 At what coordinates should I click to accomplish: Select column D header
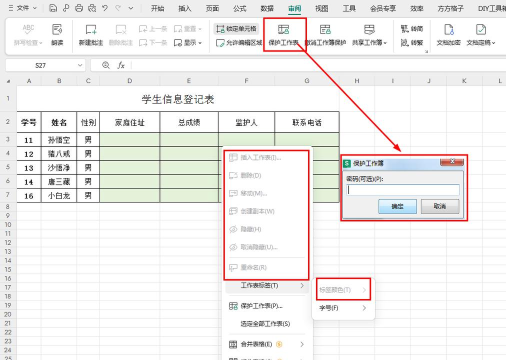130,81
